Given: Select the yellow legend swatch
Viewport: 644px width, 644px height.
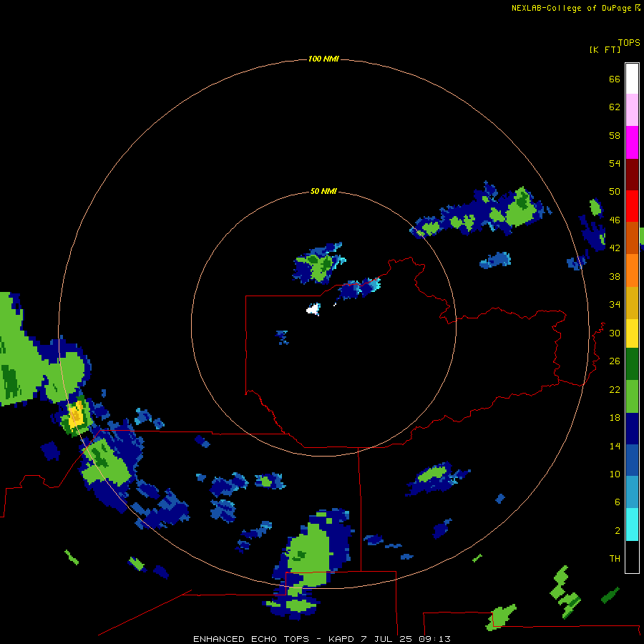Looking at the screenshot, I should click(x=632, y=333).
